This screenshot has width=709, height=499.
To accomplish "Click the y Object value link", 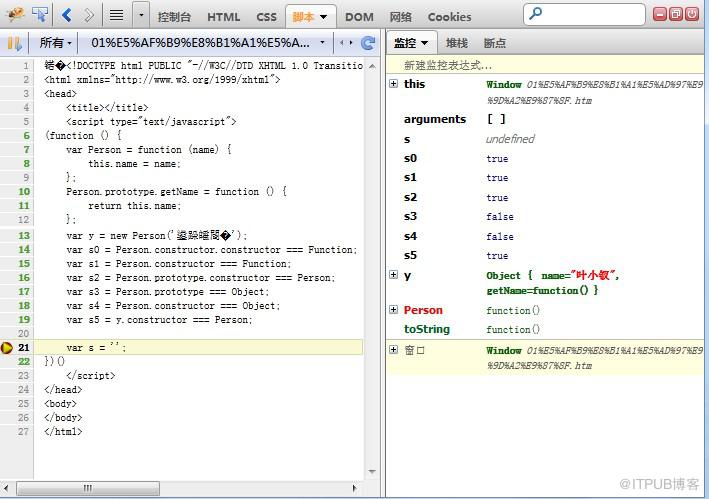I will (x=553, y=283).
